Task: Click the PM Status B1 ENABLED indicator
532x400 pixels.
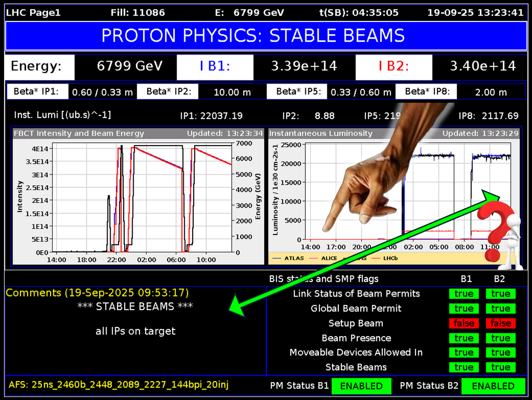Action: pyautogui.click(x=361, y=386)
